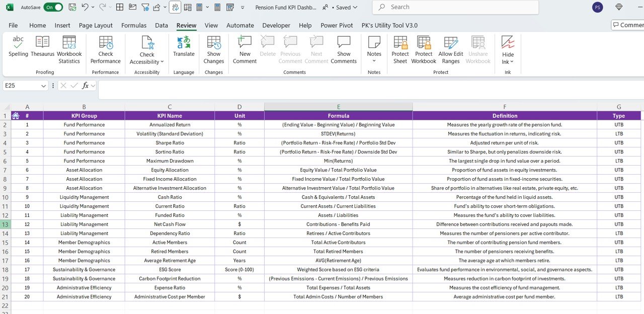Click the Protect Workbook button
Viewport: 644px width, 314px height.
click(424, 50)
